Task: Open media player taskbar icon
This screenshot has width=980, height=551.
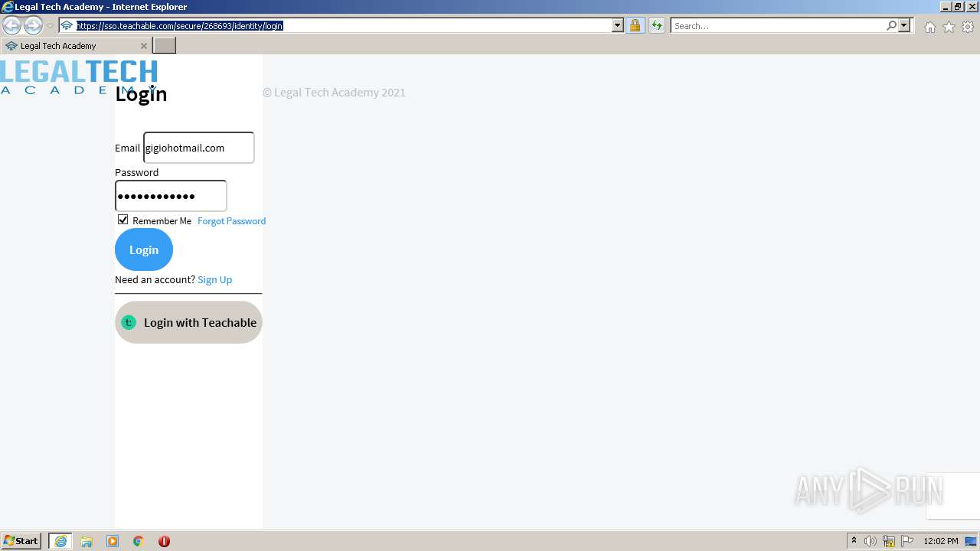Action: click(113, 541)
